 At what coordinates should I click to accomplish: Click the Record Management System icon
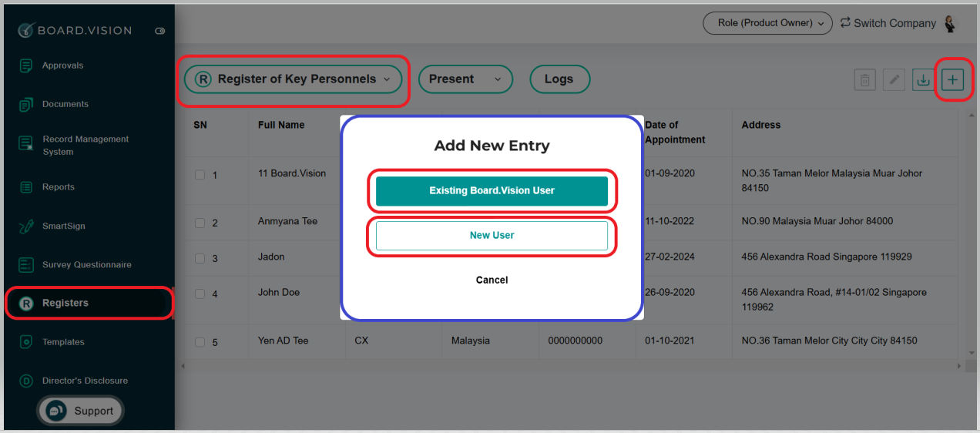click(x=26, y=144)
